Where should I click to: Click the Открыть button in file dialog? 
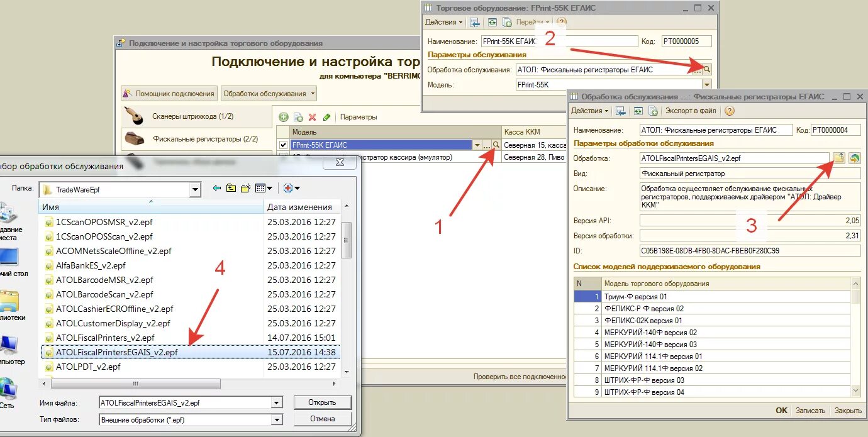tap(322, 402)
